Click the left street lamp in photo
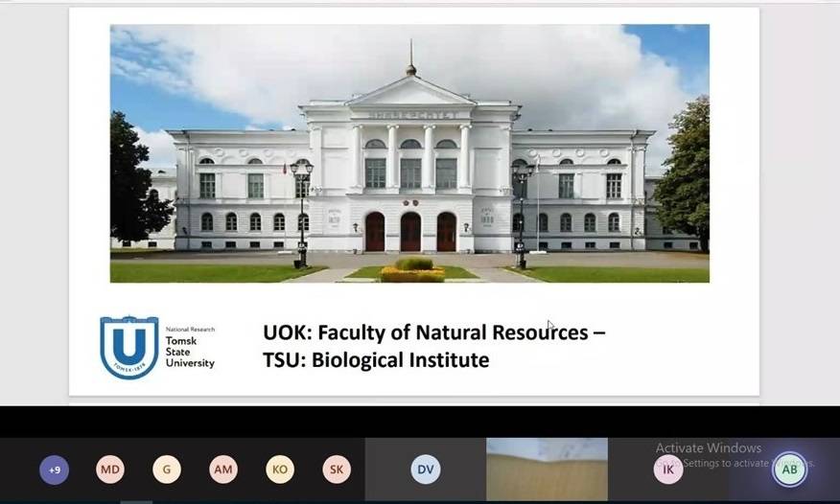Image resolution: width=840 pixels, height=504 pixels. coord(302,213)
